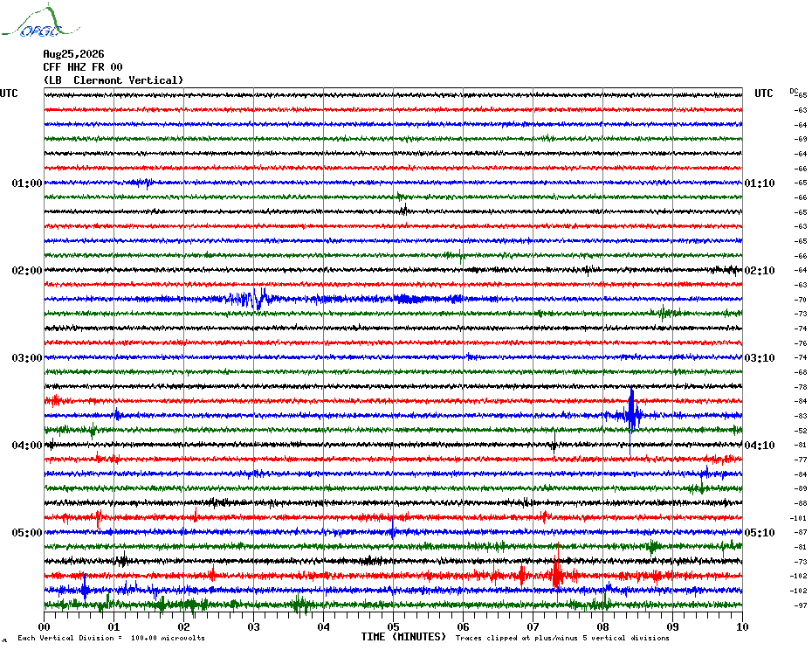
Task: Click the 03:10 time label
Action: point(760,357)
